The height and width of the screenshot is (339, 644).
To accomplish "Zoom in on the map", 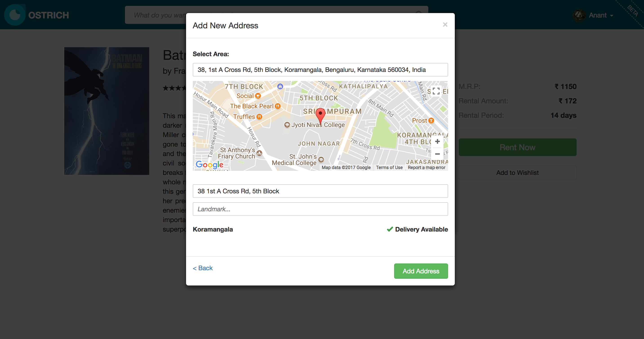I will pyautogui.click(x=437, y=142).
